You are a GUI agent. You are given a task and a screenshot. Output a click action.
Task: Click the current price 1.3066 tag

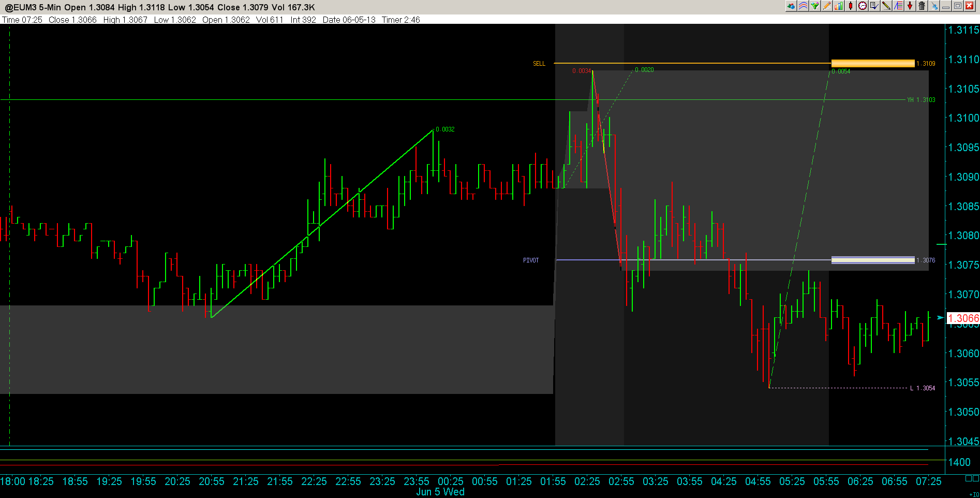pyautogui.click(x=963, y=318)
